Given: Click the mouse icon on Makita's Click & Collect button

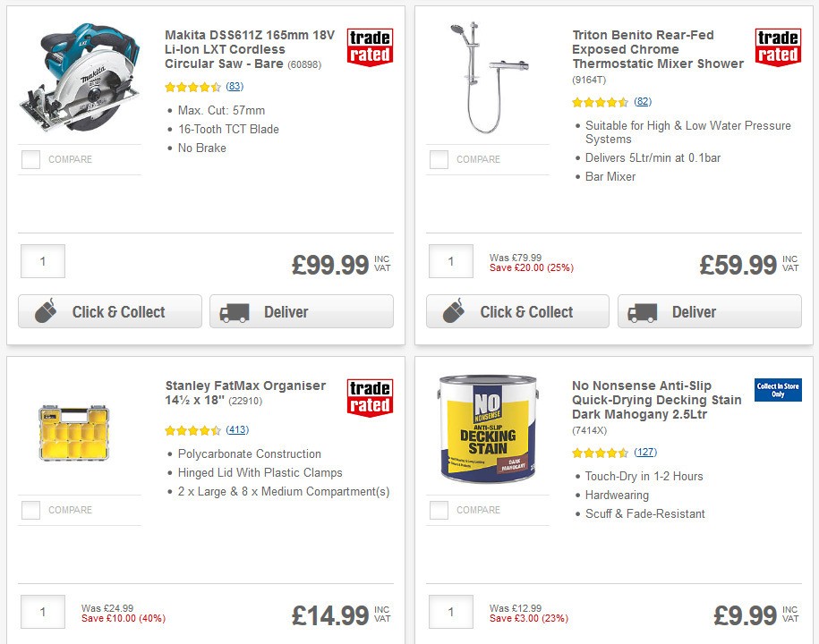Looking at the screenshot, I should [44, 311].
